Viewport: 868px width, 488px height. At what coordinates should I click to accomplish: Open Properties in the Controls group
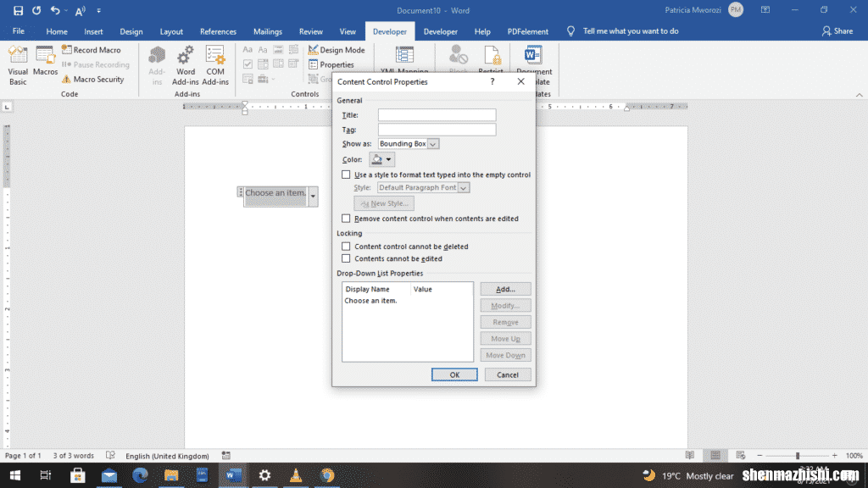tap(331, 64)
